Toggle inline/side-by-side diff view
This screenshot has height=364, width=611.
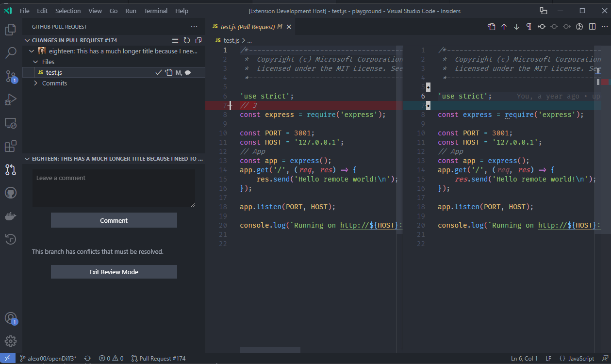(592, 27)
